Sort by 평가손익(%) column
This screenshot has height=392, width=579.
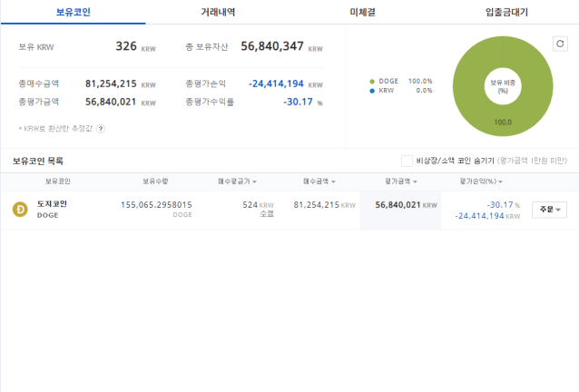481,181
